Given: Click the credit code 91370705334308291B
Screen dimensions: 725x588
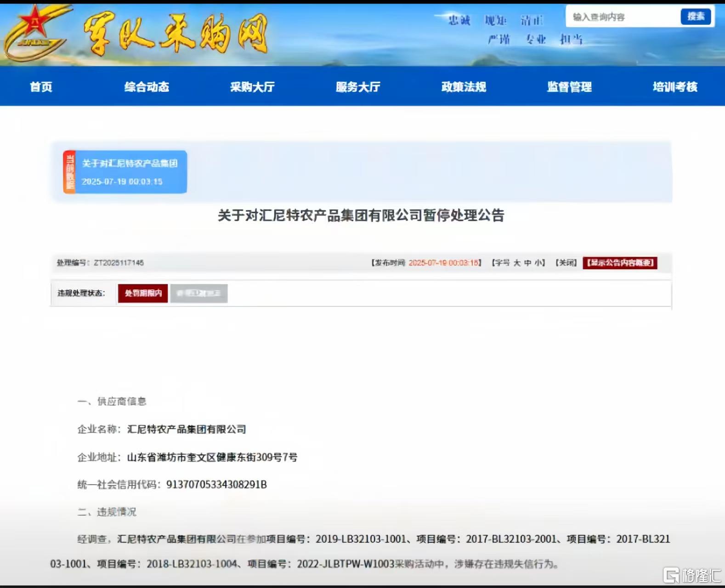Looking at the screenshot, I should pos(216,485).
